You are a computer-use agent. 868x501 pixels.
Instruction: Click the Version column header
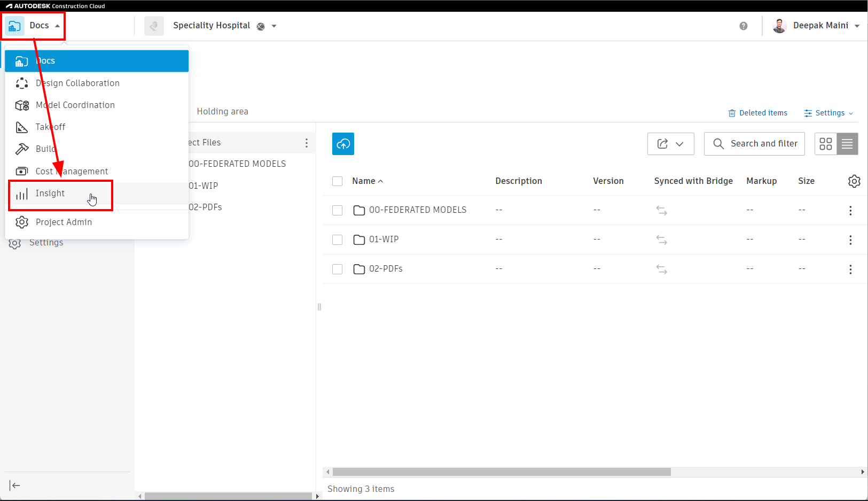click(608, 181)
